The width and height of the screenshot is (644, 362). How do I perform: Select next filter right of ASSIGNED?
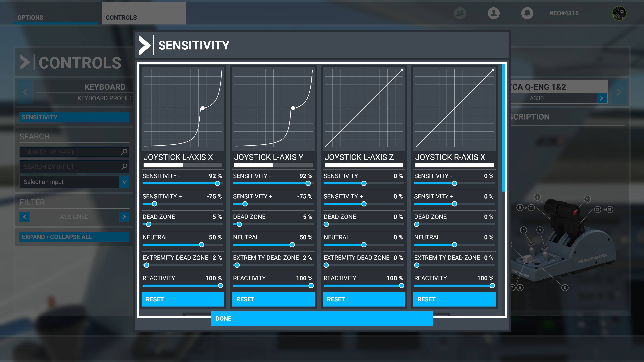pyautogui.click(x=124, y=217)
